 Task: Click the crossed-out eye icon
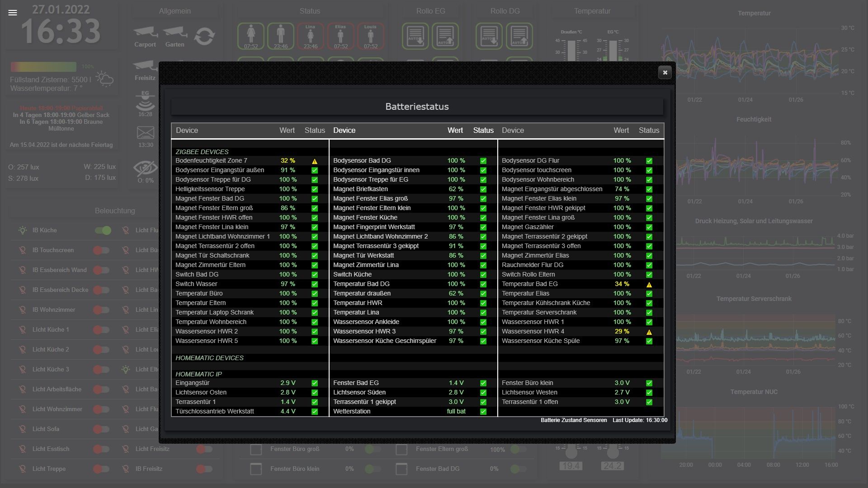(x=146, y=168)
